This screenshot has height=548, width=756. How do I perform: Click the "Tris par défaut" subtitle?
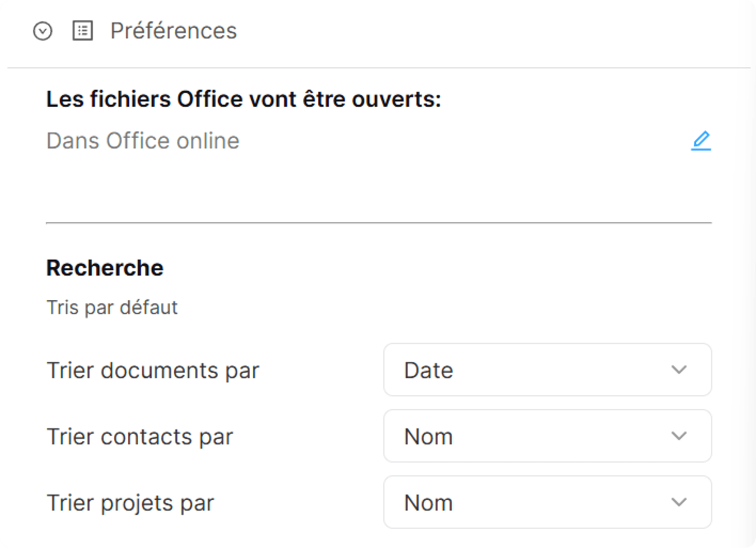[x=112, y=307]
